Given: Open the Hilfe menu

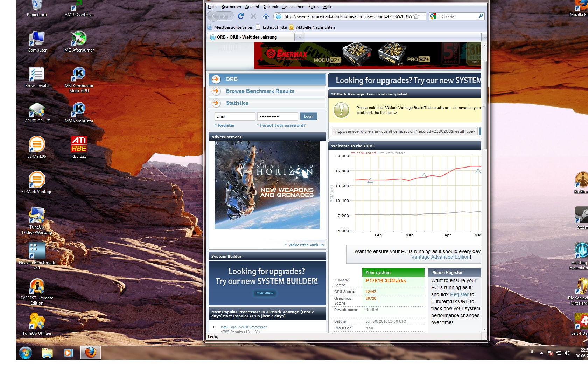Looking at the screenshot, I should point(328,7).
